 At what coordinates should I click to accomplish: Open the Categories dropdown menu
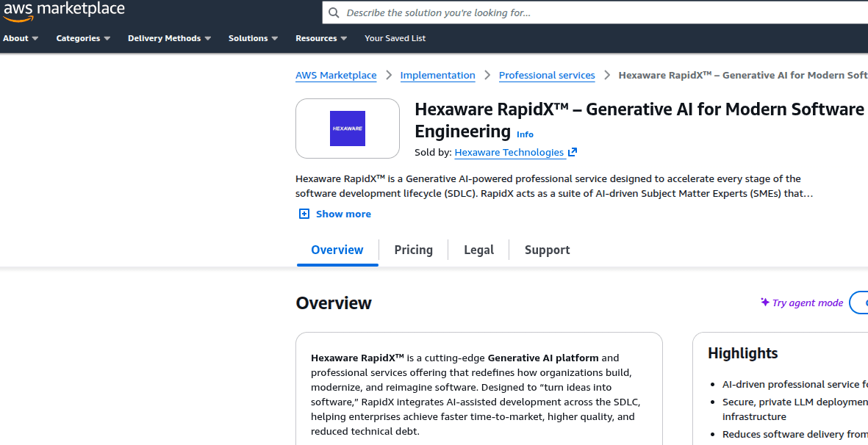coord(83,38)
